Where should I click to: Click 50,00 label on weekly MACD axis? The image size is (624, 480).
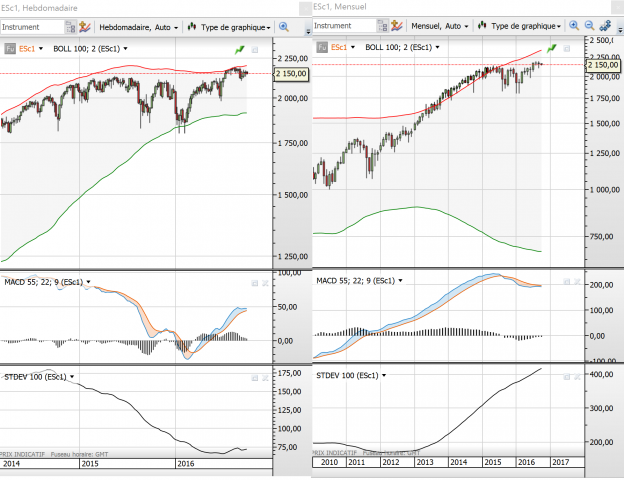[x=287, y=307]
